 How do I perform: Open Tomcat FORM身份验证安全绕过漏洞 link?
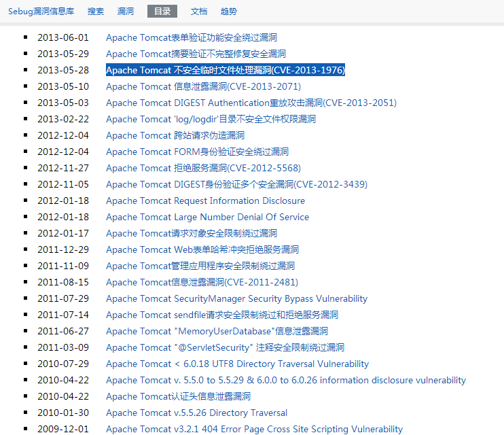[x=198, y=152]
